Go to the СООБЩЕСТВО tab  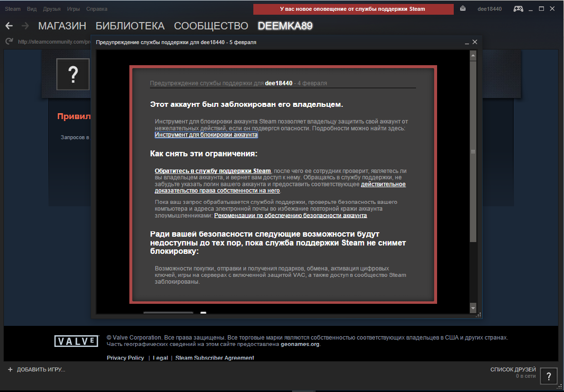point(211,26)
